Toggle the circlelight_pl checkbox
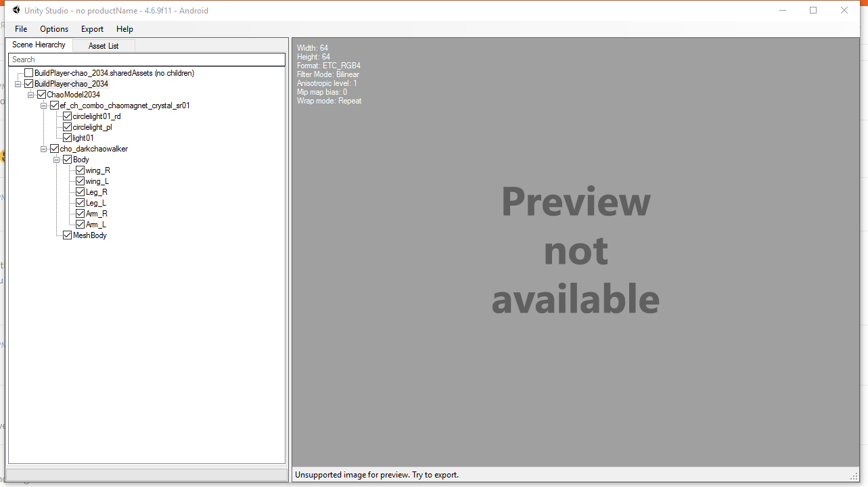The image size is (868, 487). (x=67, y=127)
